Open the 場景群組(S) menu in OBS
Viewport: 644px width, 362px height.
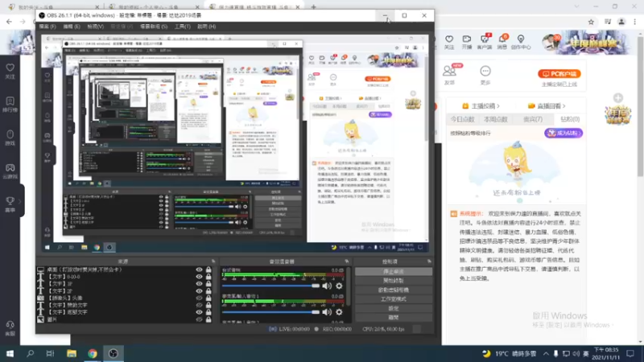click(154, 27)
